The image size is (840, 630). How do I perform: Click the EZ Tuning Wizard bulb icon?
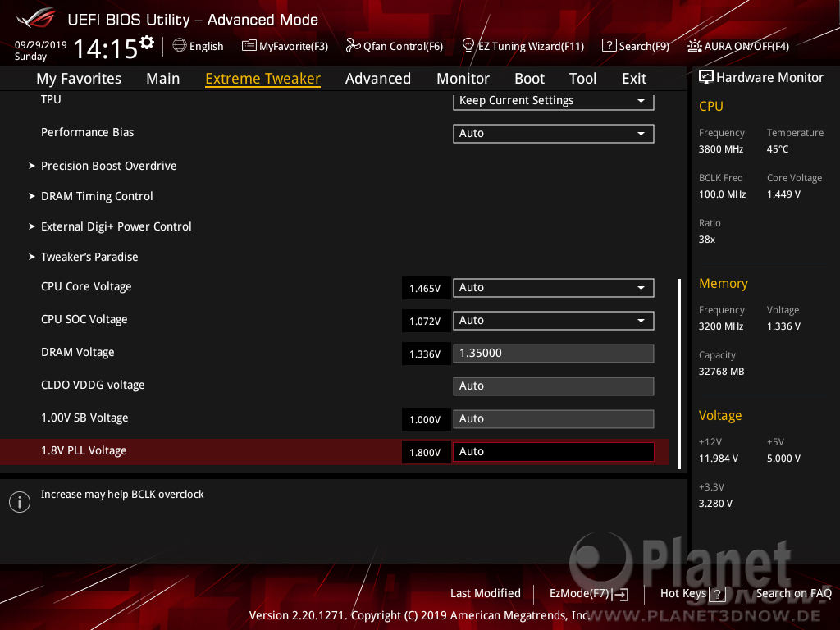coord(468,46)
